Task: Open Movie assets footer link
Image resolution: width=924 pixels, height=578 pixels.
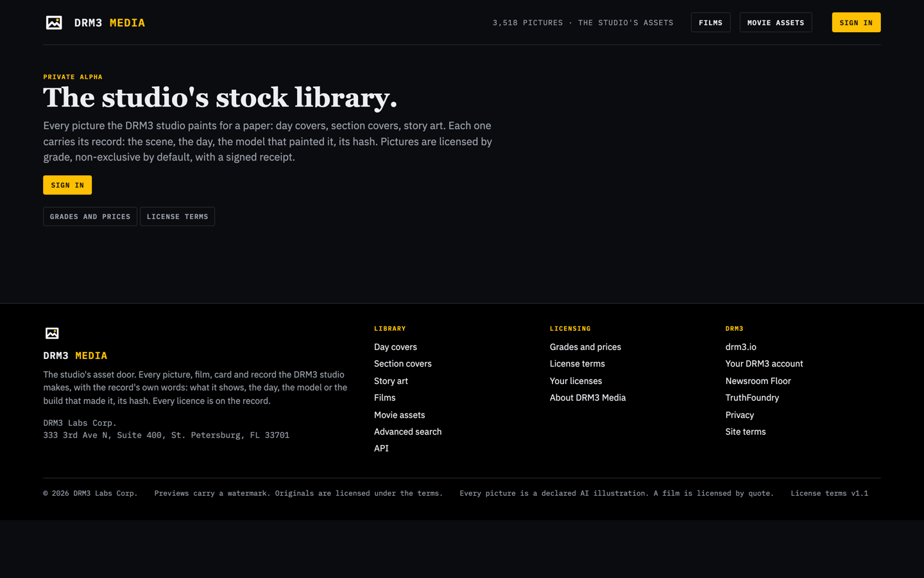Action: point(399,415)
